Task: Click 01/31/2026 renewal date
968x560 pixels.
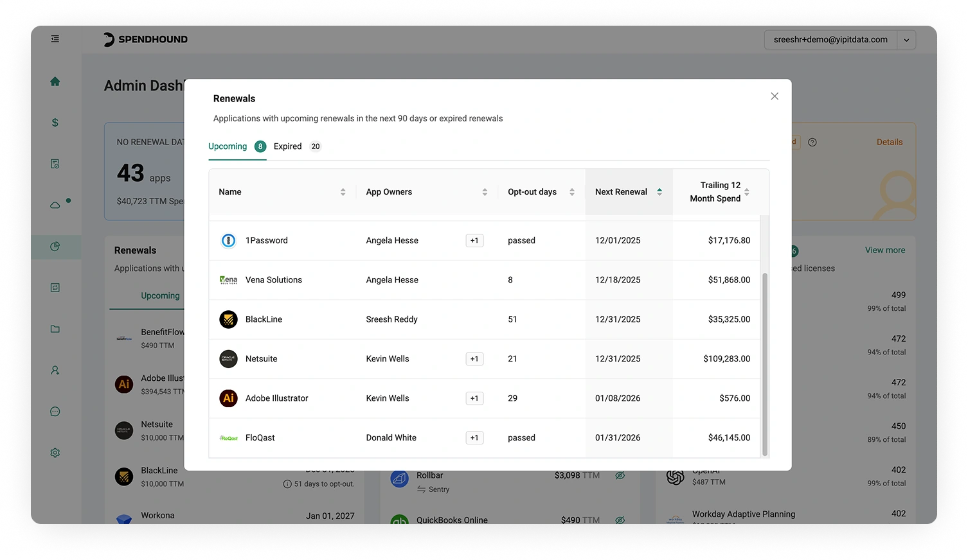Action: pyautogui.click(x=618, y=438)
